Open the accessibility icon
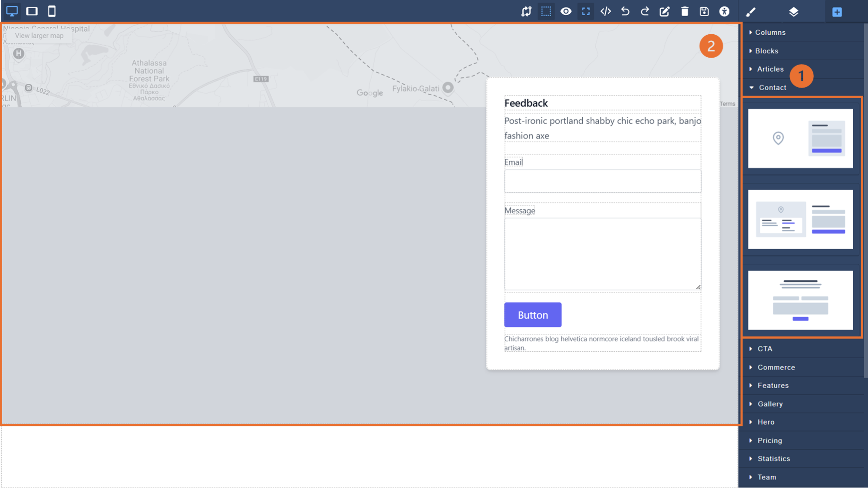 point(724,11)
